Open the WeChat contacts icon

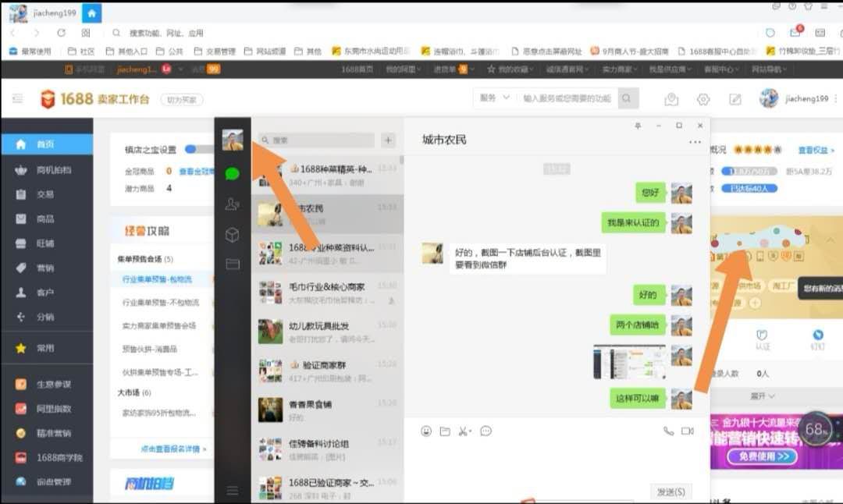233,204
